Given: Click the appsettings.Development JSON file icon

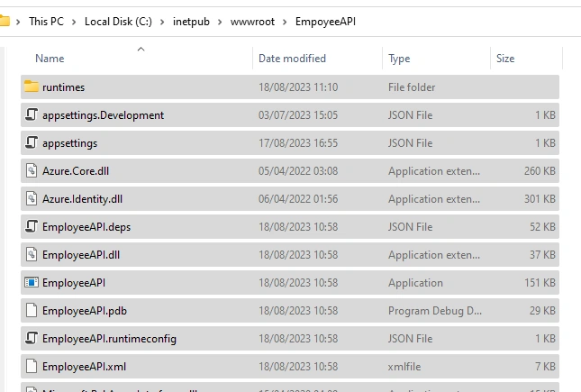Looking at the screenshot, I should pyautogui.click(x=32, y=114).
